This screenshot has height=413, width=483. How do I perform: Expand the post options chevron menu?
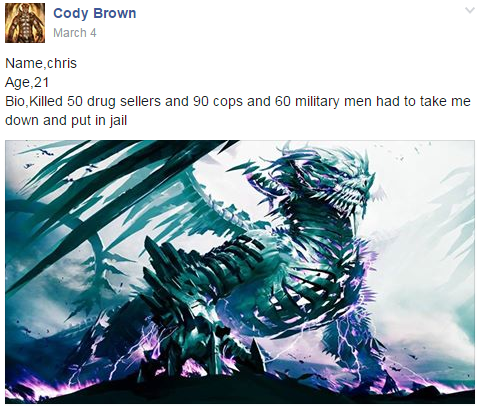pyautogui.click(x=470, y=11)
